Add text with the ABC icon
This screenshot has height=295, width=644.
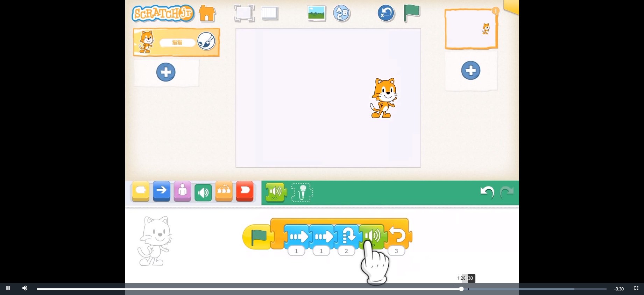[x=342, y=14]
